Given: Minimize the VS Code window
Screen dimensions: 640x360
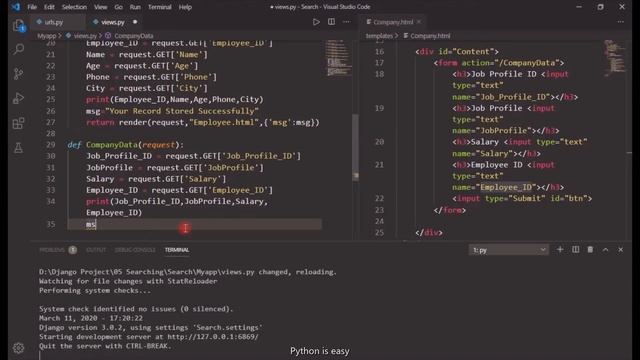Looking at the screenshot, I should (x=579, y=7).
